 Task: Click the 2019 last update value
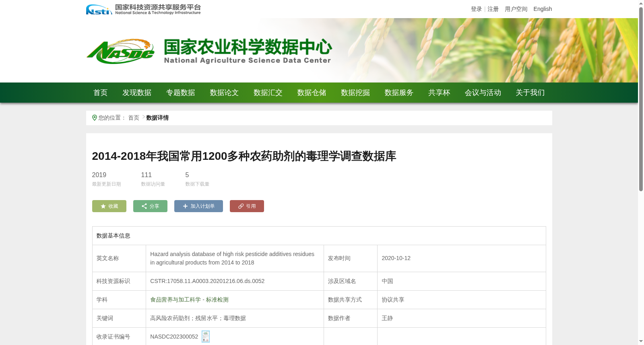tap(99, 175)
